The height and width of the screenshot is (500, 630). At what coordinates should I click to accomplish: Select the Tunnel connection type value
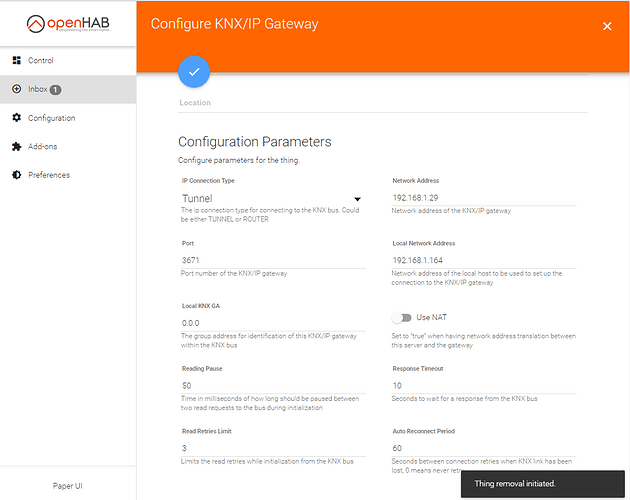pyautogui.click(x=197, y=199)
